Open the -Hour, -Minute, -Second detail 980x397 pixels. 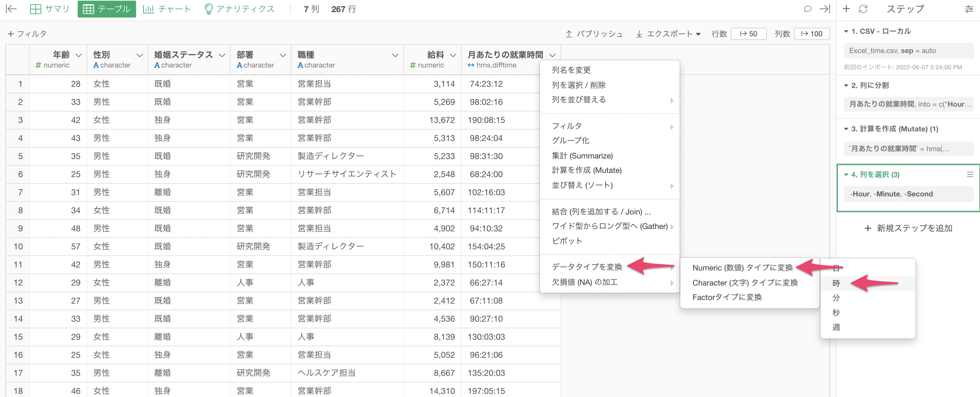tap(909, 194)
